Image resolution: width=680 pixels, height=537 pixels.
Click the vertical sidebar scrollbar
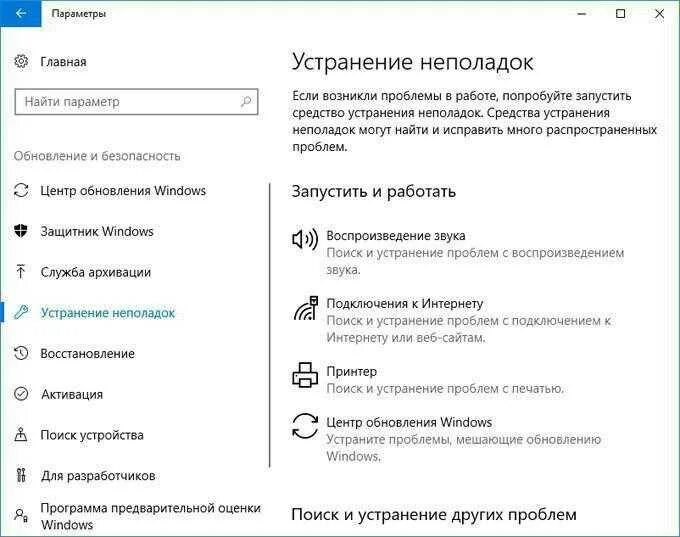click(270, 325)
